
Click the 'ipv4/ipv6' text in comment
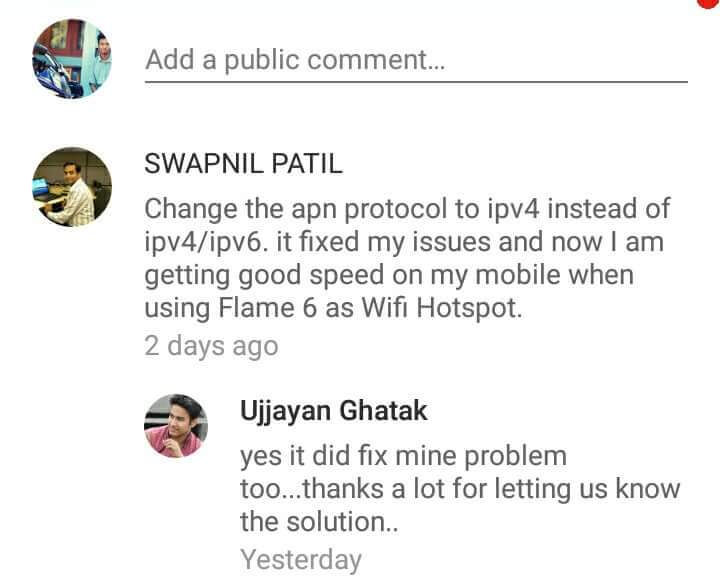coord(206,243)
